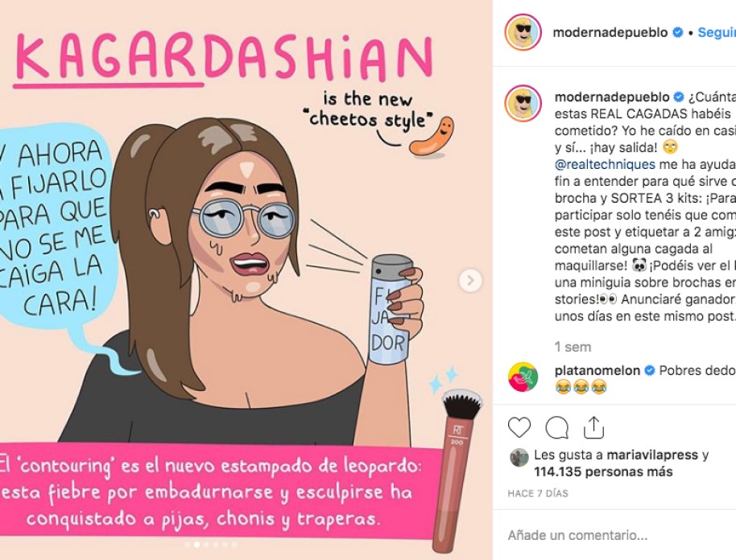Open modernadepueblo avatar in post header

(523, 32)
